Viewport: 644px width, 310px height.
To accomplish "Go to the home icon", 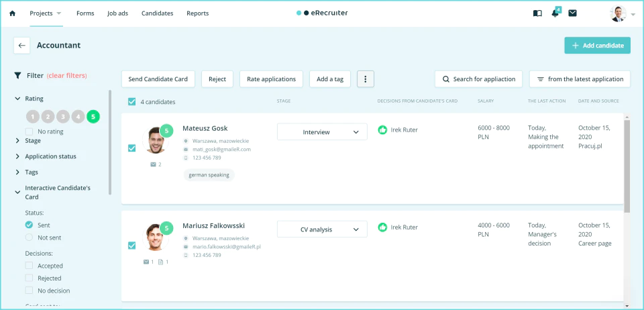I will point(12,13).
